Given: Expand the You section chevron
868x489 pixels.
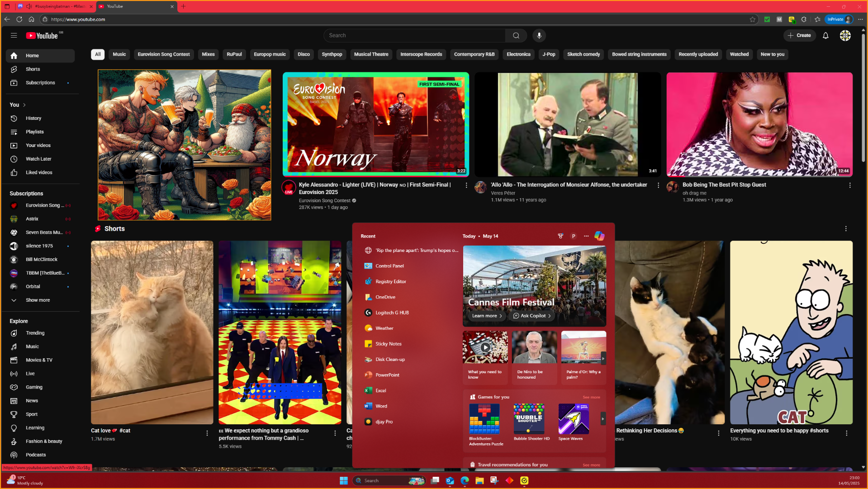Looking at the screenshot, I should click(24, 105).
